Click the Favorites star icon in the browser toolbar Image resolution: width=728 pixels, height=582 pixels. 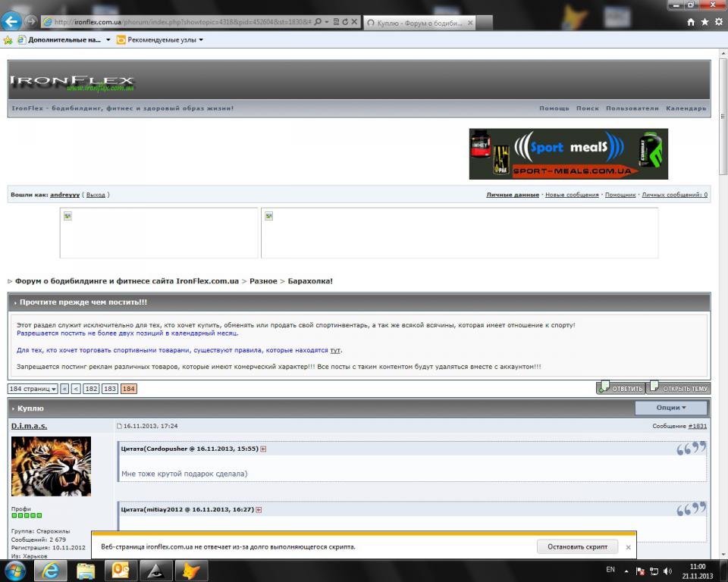[x=704, y=23]
